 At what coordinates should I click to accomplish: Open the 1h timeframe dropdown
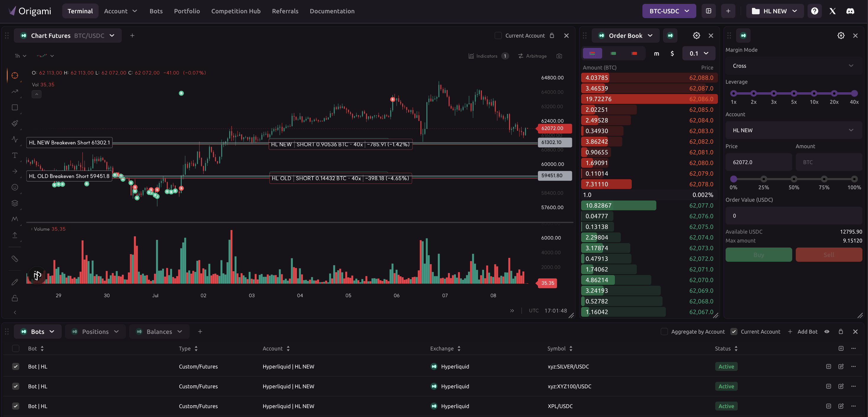[x=20, y=56]
